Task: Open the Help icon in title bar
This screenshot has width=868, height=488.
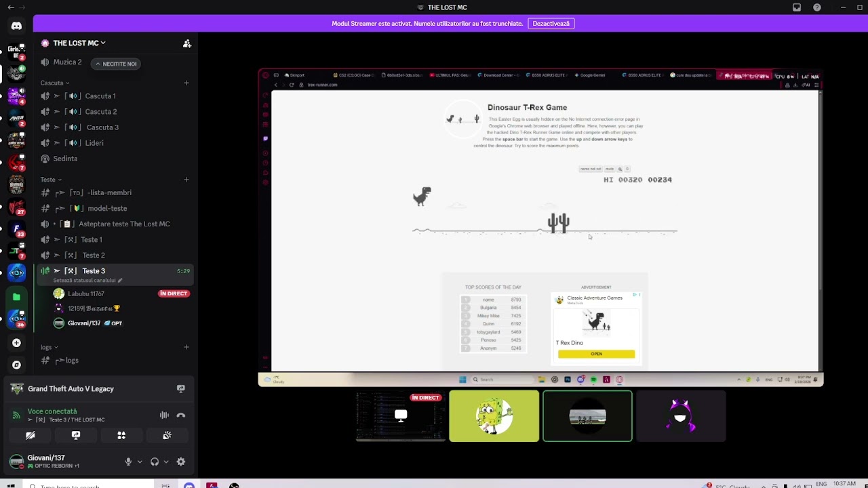Action: (x=817, y=7)
